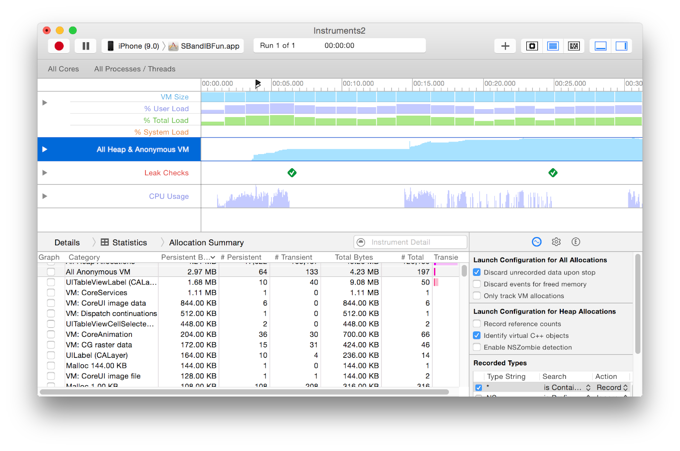The height and width of the screenshot is (451, 680).
Task: Click the horizontal scrollbar under the table
Action: 245,392
